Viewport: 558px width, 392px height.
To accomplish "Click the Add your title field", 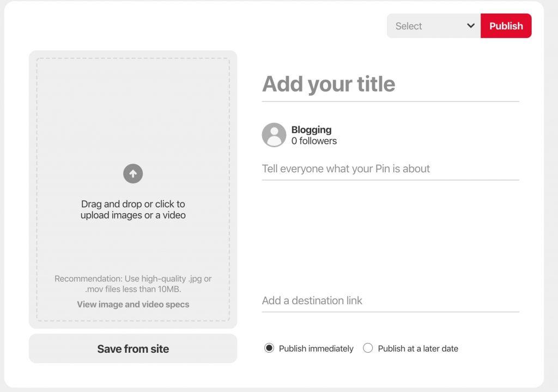I will tap(390, 85).
